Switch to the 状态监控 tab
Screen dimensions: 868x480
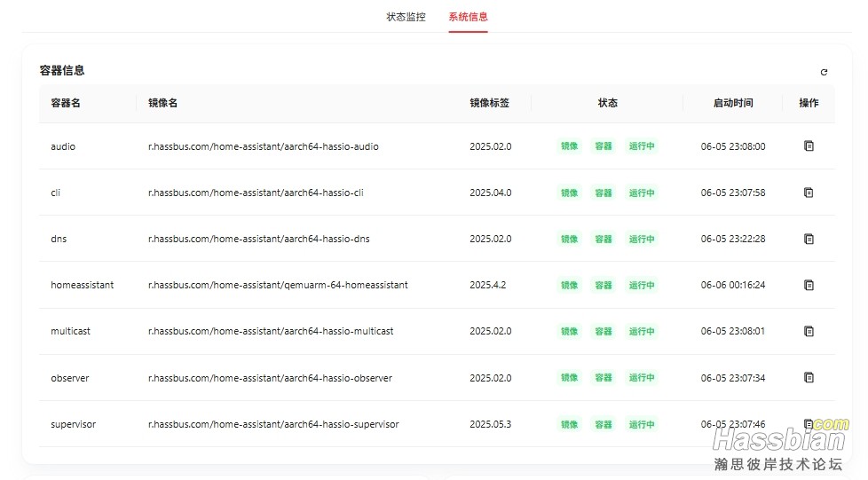(x=406, y=17)
